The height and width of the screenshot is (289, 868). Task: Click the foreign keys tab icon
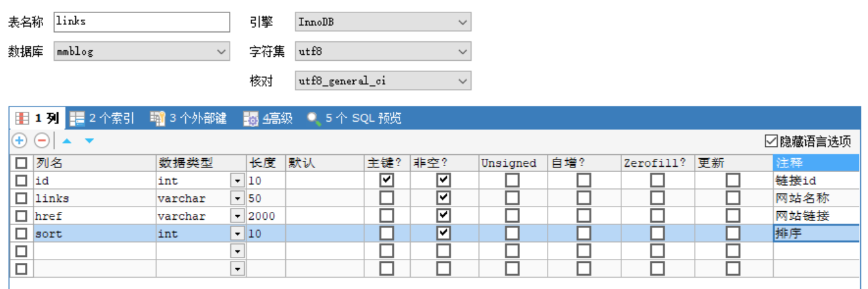point(158,118)
